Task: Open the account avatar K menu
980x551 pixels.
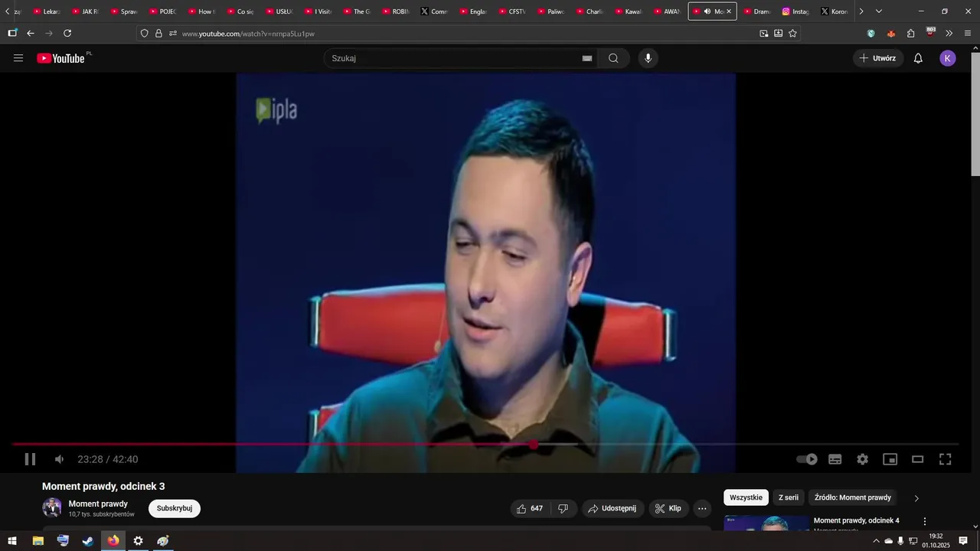Action: [x=948, y=58]
